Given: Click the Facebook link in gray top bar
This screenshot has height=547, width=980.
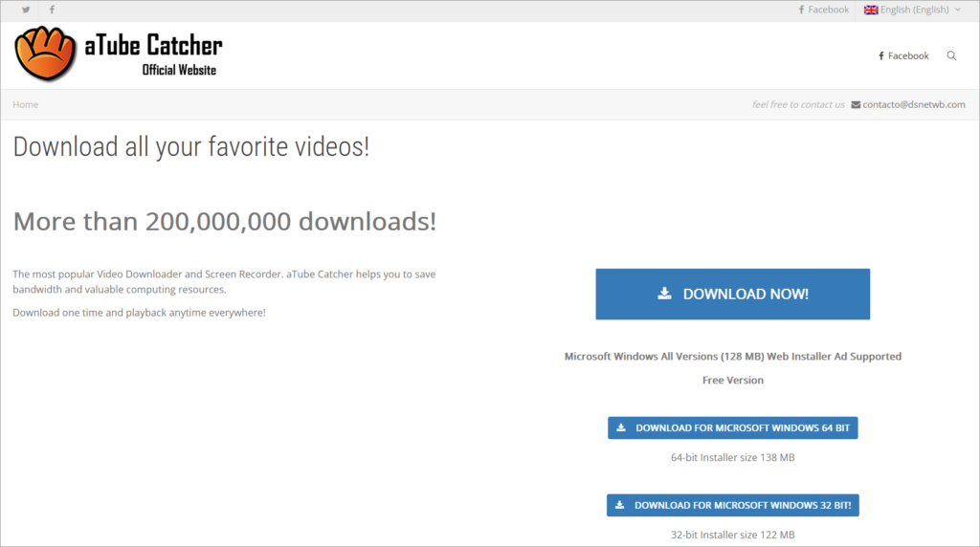Looking at the screenshot, I should click(x=823, y=10).
